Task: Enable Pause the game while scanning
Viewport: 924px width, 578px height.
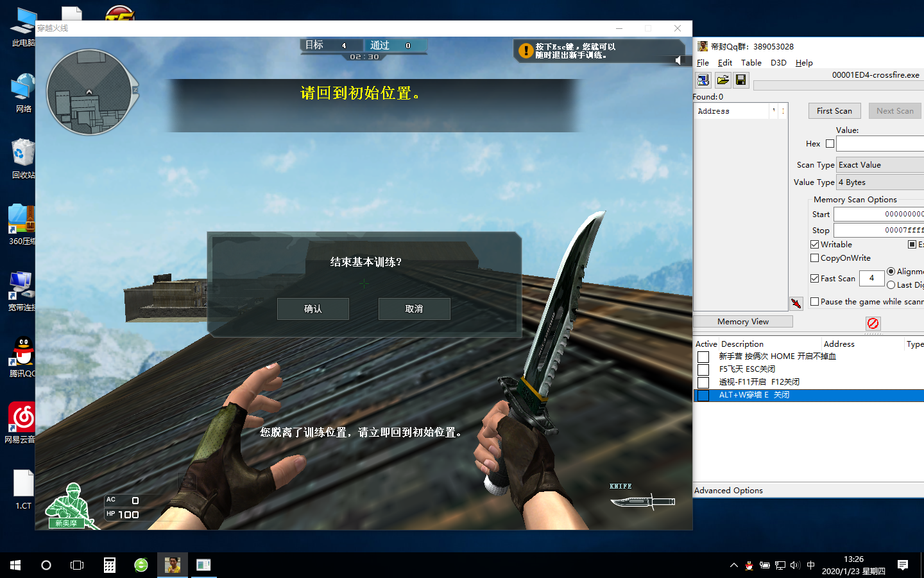Action: pos(814,302)
